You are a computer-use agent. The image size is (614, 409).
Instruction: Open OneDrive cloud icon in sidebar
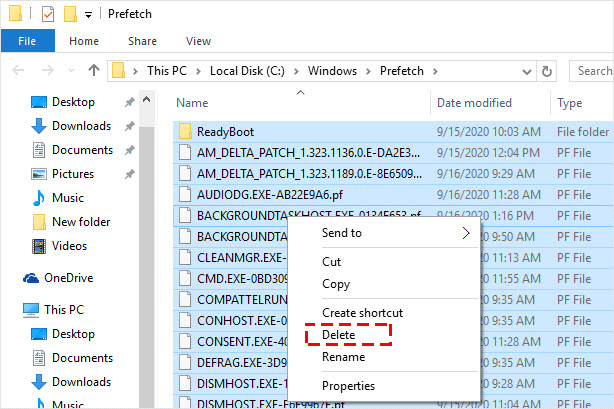[x=31, y=278]
